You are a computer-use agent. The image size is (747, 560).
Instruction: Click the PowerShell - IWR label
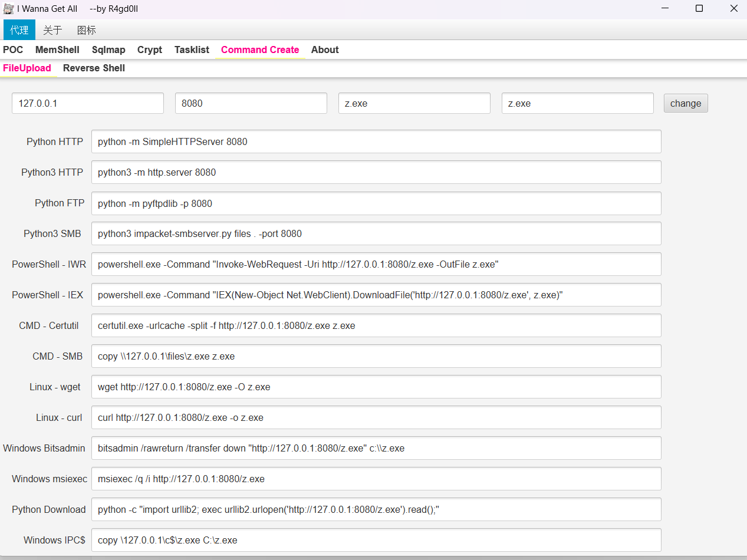(x=49, y=264)
